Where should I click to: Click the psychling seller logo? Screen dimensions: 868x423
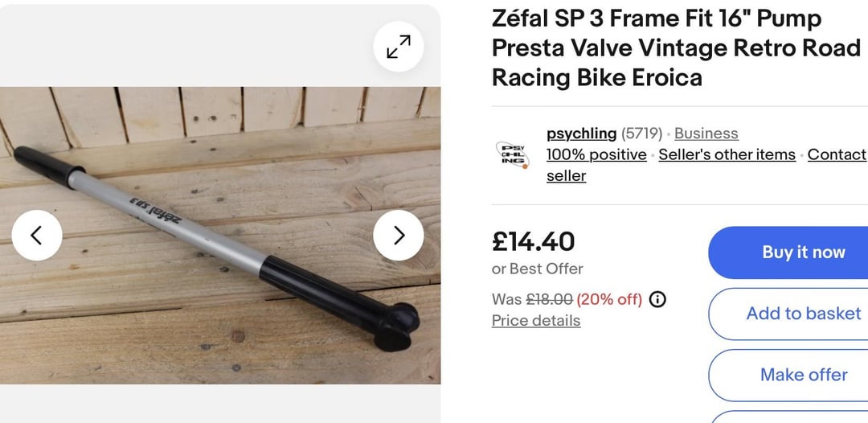point(512,154)
